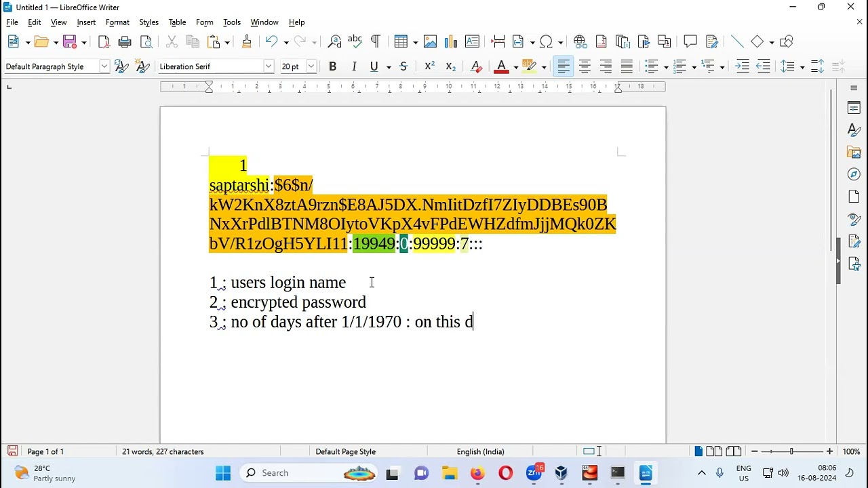The height and width of the screenshot is (488, 868).
Task: Align text left
Action: click(x=563, y=66)
